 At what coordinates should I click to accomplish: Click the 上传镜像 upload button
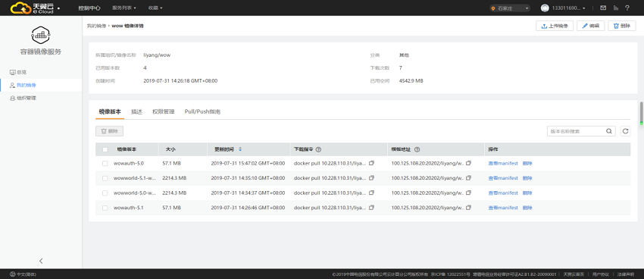pos(555,26)
